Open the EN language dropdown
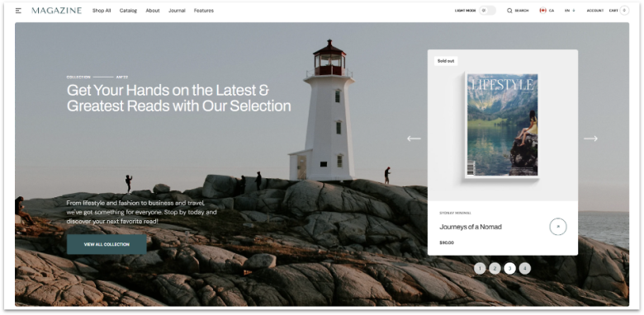Viewport: 644px width, 315px height. pos(570,11)
